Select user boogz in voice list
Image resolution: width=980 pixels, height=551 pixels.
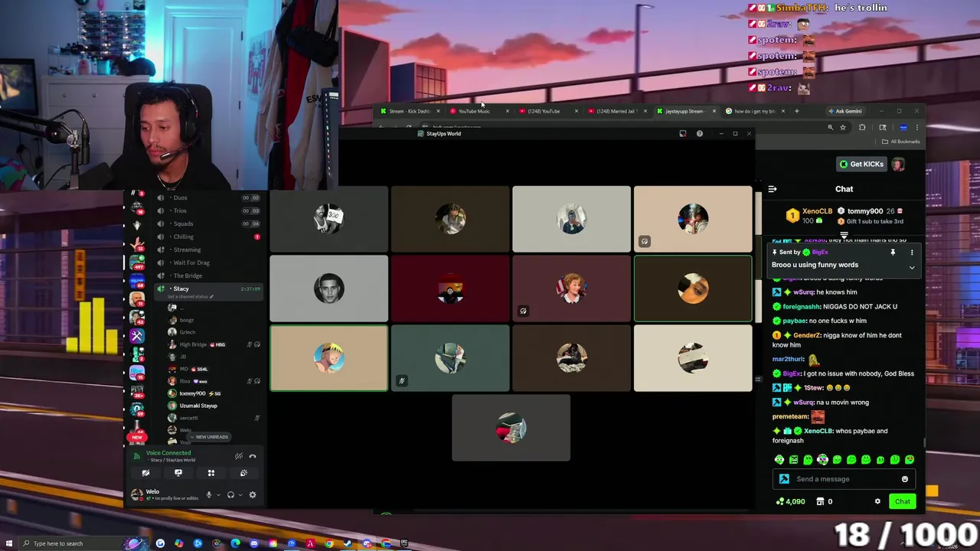click(x=214, y=320)
